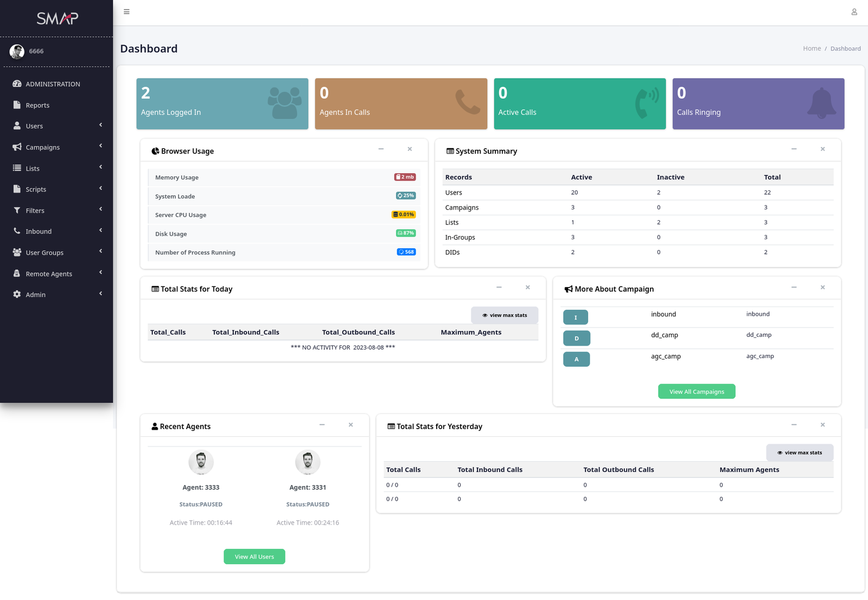The height and width of the screenshot is (600, 868).
Task: Click the Campaigns megaphone icon in sidebar
Action: (16, 146)
